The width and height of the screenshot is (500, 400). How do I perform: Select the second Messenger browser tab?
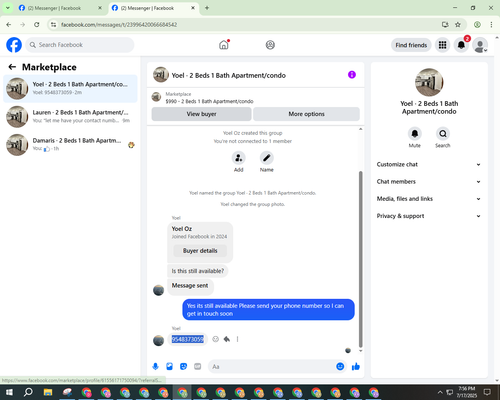153,8
